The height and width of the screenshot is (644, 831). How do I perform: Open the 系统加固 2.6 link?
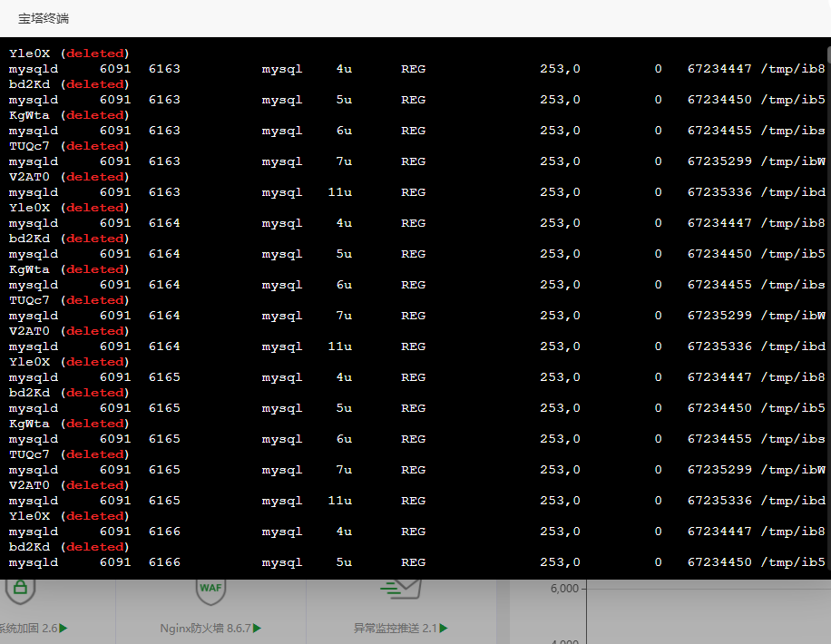point(29,628)
